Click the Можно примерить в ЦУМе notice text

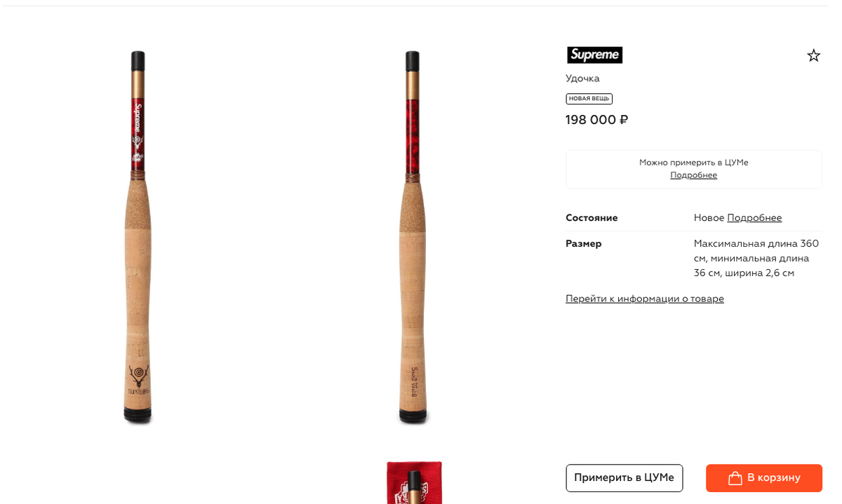point(693,163)
